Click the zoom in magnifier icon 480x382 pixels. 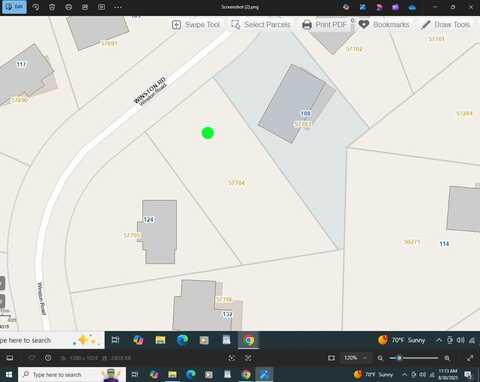point(447,358)
